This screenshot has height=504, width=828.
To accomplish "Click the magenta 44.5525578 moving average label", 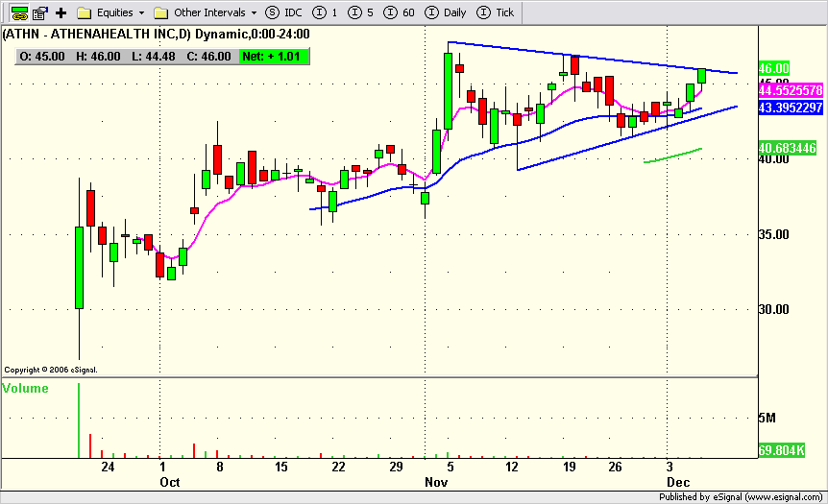I will (791, 90).
